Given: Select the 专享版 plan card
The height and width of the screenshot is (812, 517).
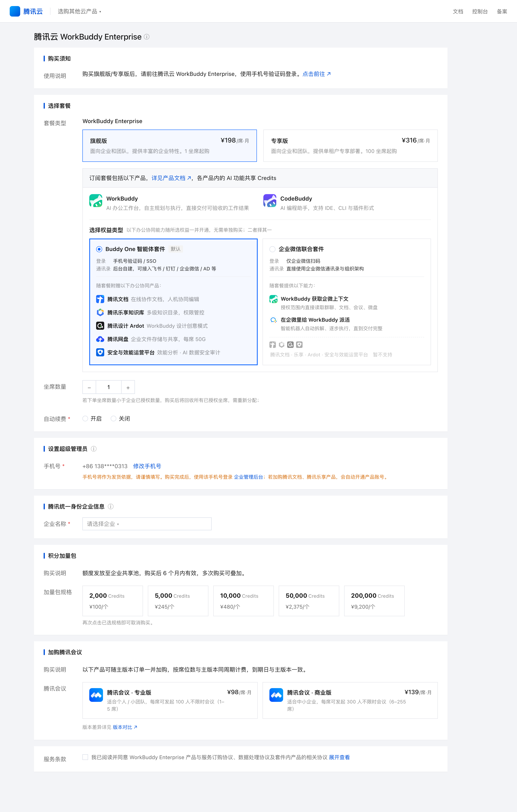Looking at the screenshot, I should click(x=350, y=146).
